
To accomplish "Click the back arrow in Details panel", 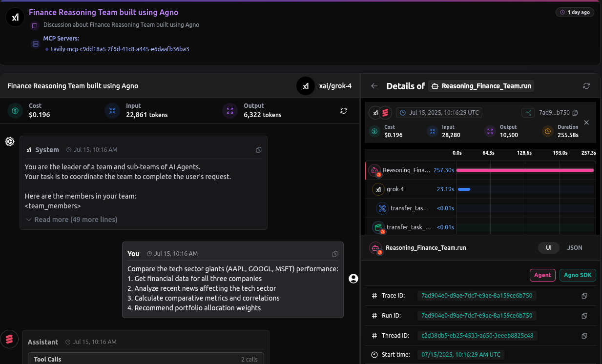I will point(374,86).
